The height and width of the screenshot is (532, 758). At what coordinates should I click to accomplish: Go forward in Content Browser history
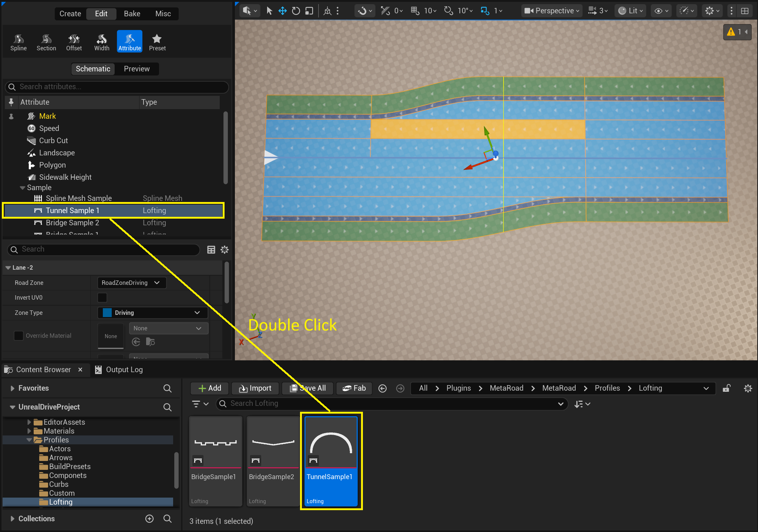[x=400, y=388]
